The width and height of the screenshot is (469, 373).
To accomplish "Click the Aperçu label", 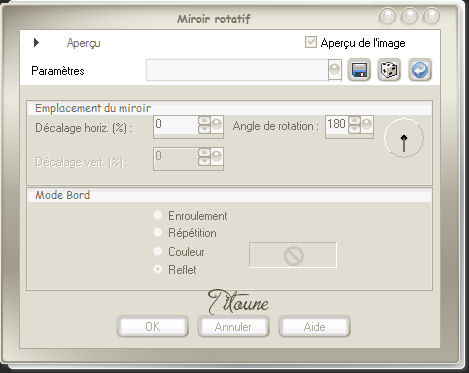I will (84, 43).
